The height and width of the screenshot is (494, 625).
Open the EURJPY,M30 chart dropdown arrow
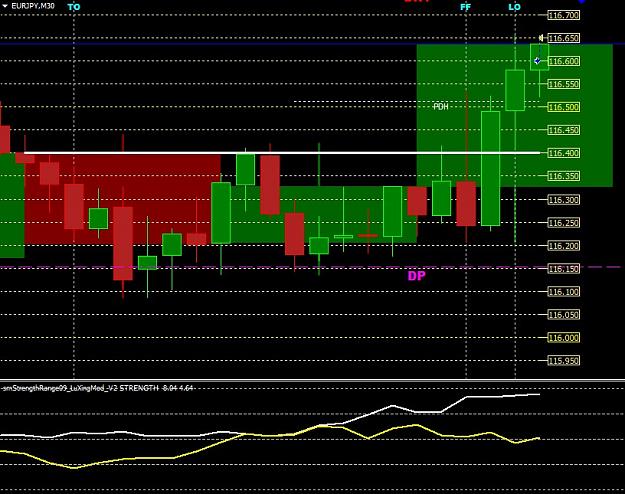(x=5, y=6)
